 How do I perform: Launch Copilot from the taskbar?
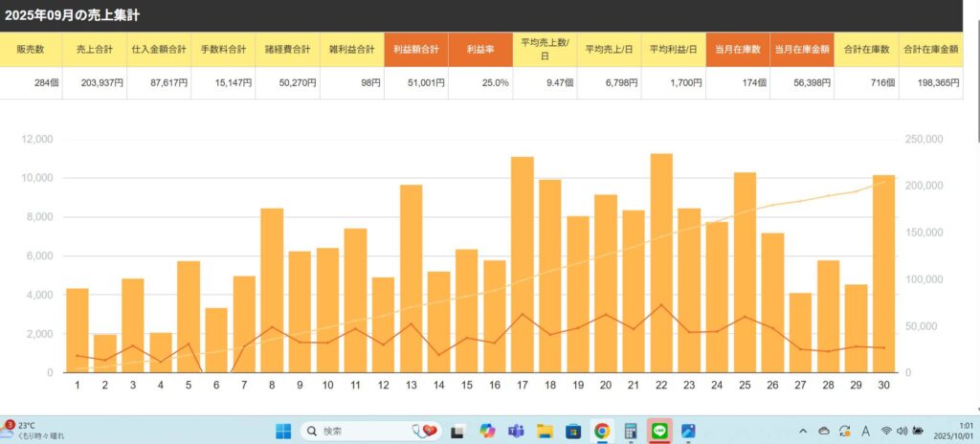coord(487,432)
